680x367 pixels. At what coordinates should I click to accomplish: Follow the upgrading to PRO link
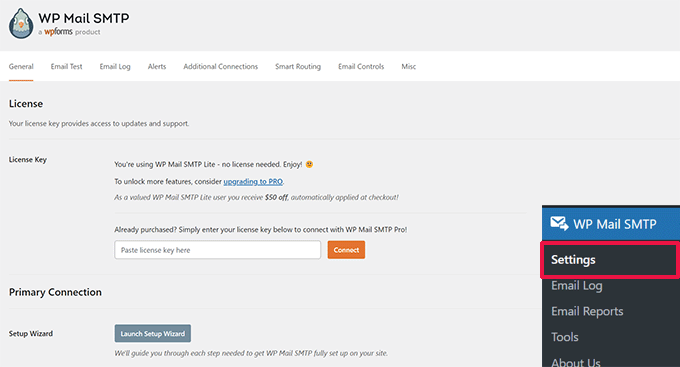tap(253, 181)
